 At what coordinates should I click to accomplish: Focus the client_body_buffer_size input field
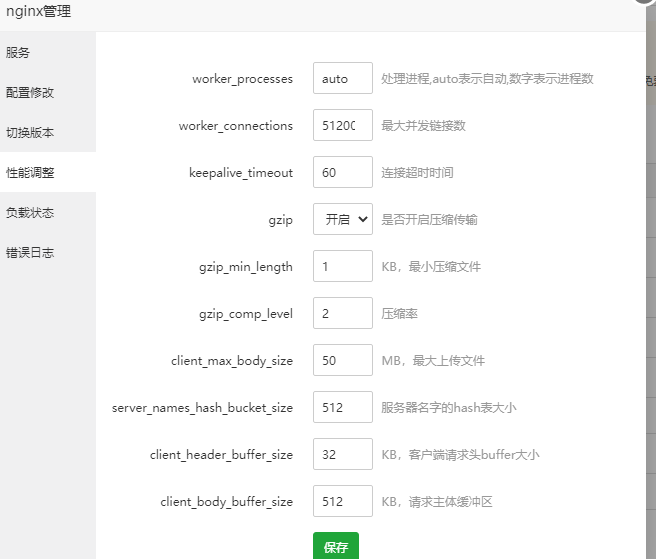coord(343,501)
